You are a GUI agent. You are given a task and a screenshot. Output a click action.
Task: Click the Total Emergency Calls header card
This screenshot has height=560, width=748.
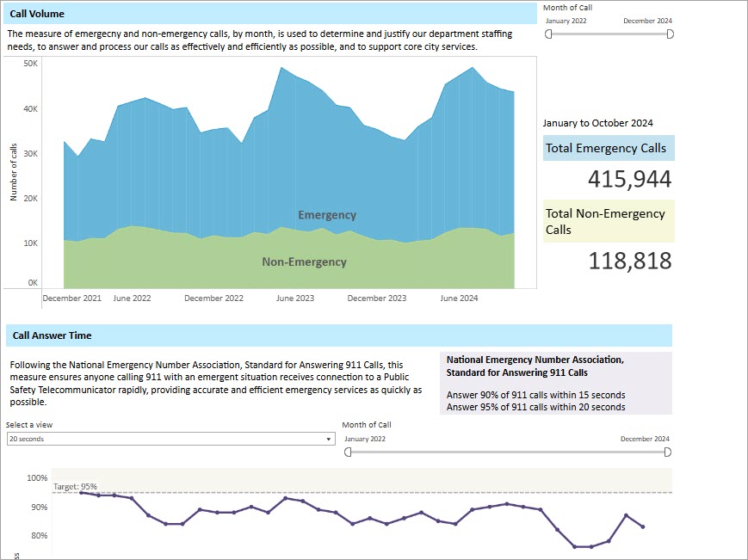coord(609,148)
